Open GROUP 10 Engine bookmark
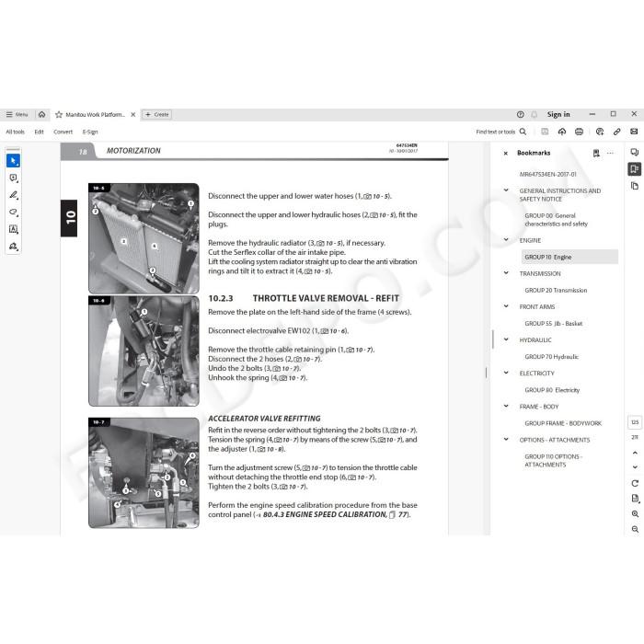644x644 pixels. tap(569, 257)
